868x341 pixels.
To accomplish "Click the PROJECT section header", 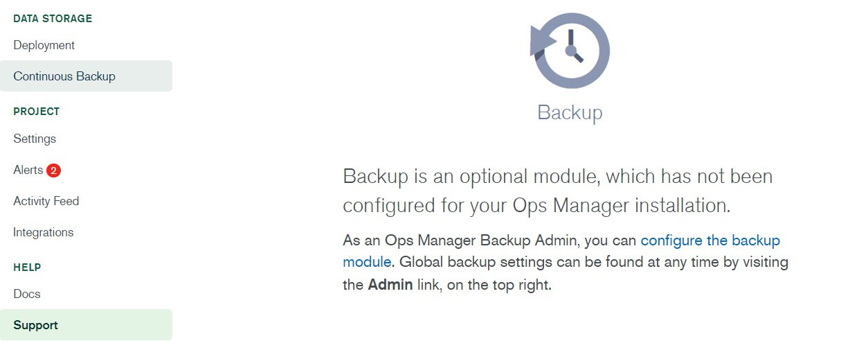I will point(37,112).
